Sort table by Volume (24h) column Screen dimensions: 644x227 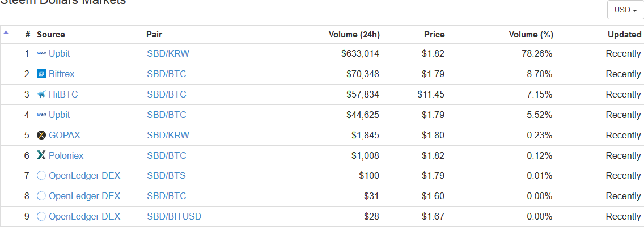[x=354, y=35]
